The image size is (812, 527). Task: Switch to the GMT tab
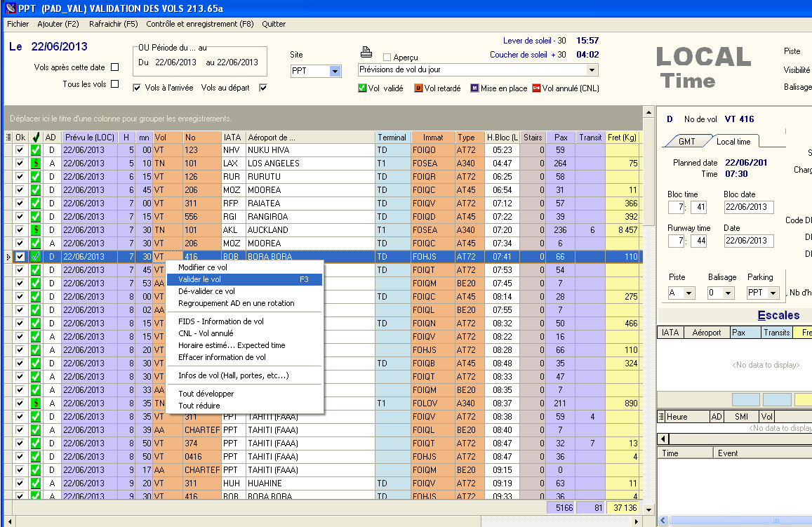[686, 142]
